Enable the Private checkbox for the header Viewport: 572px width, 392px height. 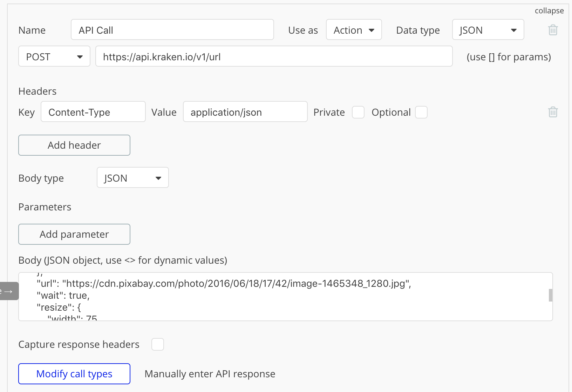358,112
